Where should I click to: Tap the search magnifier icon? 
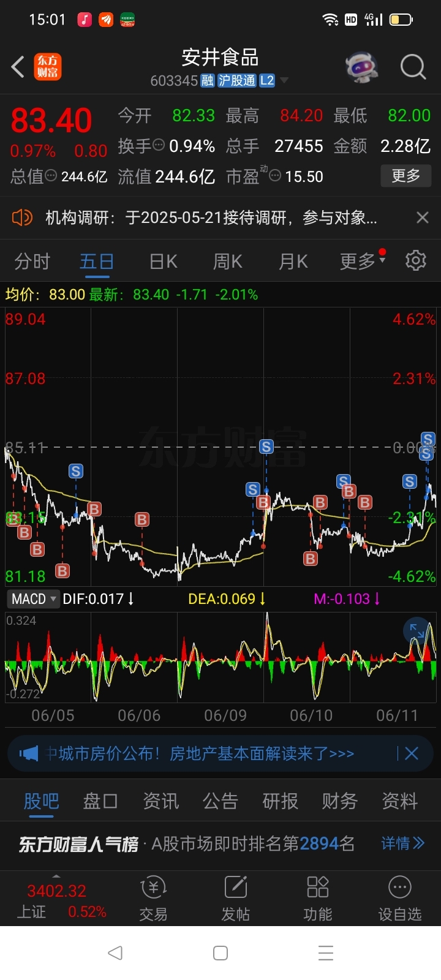pos(413,67)
